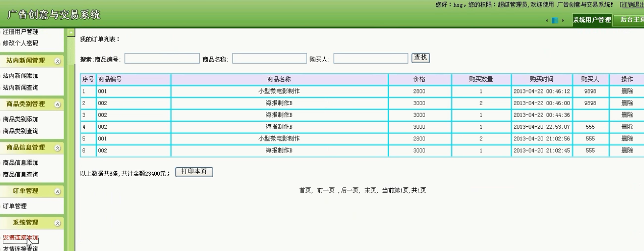Image resolution: width=644 pixels, height=251 pixels.
Task: Open 商品信息添加 in sidebar
Action: point(21,162)
